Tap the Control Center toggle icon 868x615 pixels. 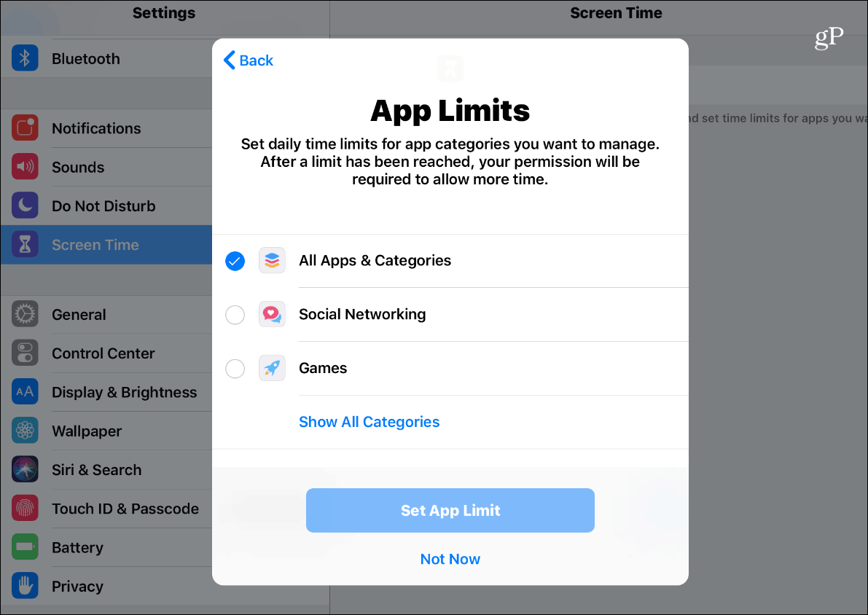(25, 353)
